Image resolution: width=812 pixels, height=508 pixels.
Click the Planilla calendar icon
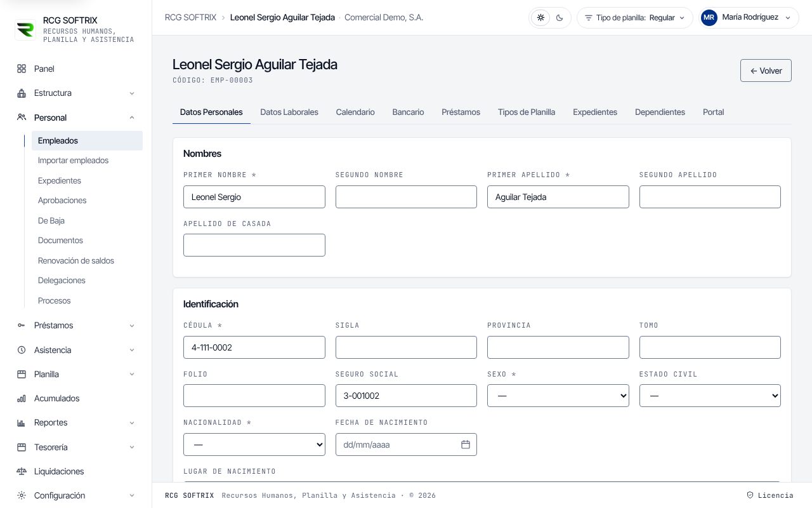[22, 374]
